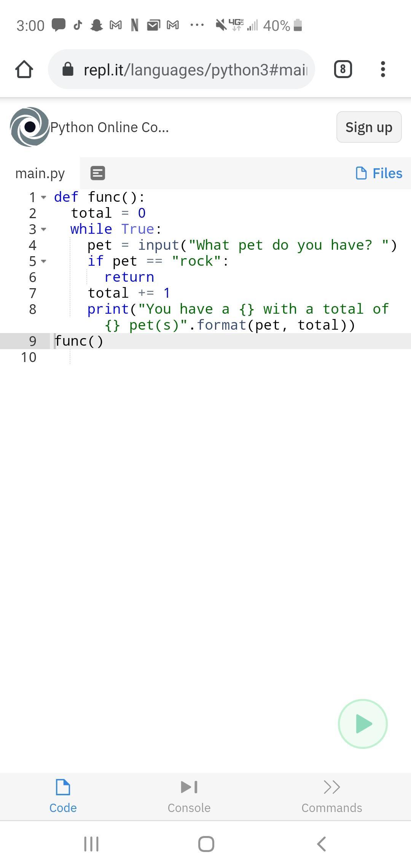Tap the Android back navigation button
Screen dimensions: 411x868
tap(322, 844)
